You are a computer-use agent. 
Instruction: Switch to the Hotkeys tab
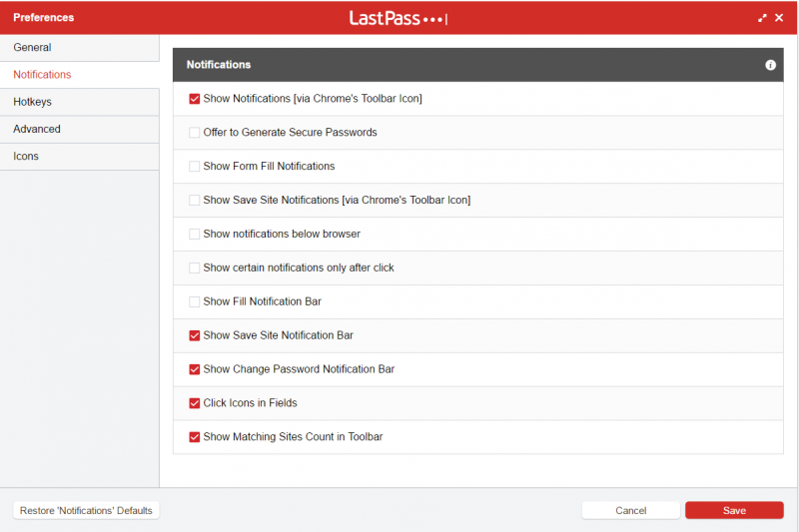80,102
